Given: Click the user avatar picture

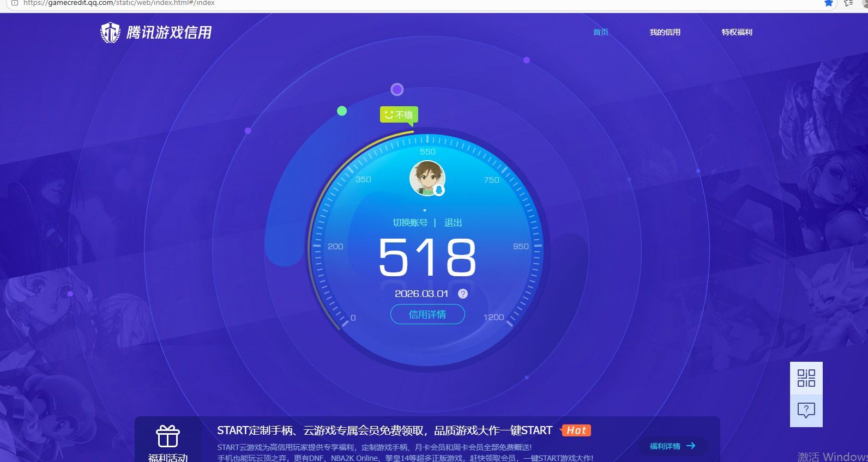Looking at the screenshot, I should (426, 178).
